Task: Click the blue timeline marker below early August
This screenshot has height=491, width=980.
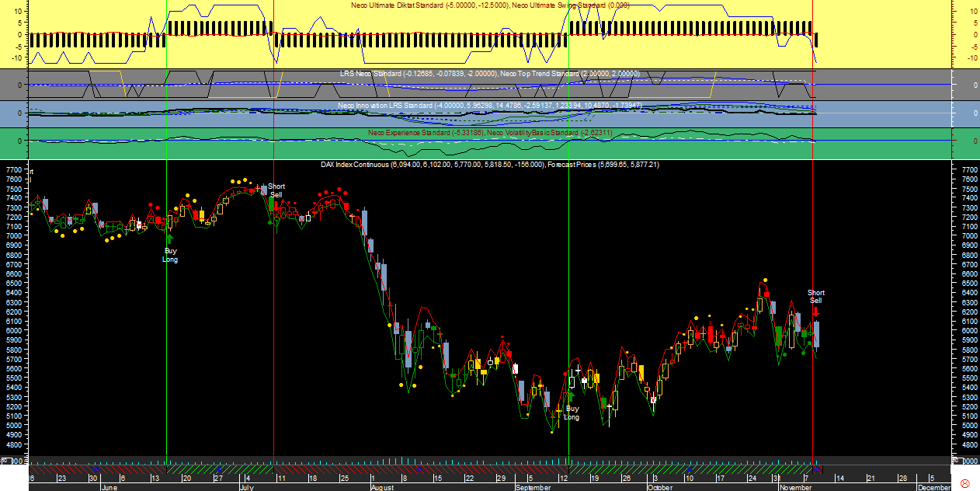Action: click(x=419, y=469)
